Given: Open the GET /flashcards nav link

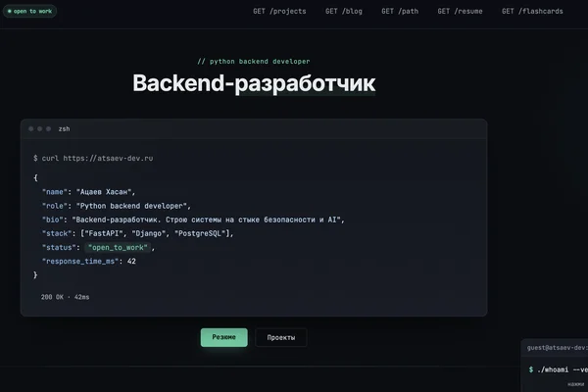Looking at the screenshot, I should (532, 11).
